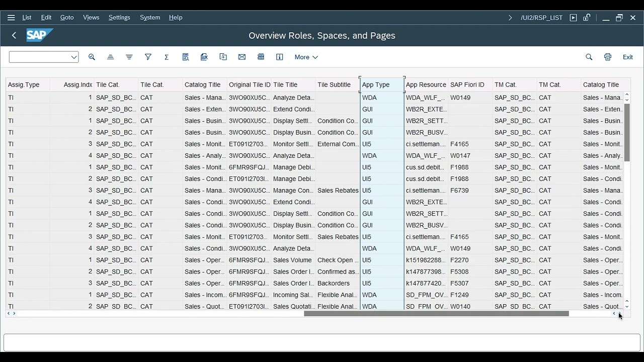The height and width of the screenshot is (362, 644).
Task: Open the hamburger navigation menu
Action: (x=11, y=18)
